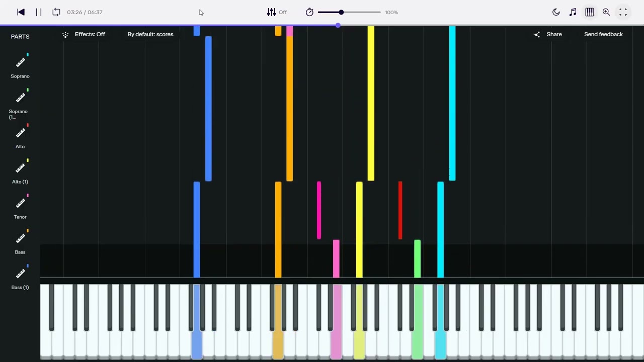The height and width of the screenshot is (362, 644).
Task: Skip back to the beginning of the track
Action: tap(21, 12)
